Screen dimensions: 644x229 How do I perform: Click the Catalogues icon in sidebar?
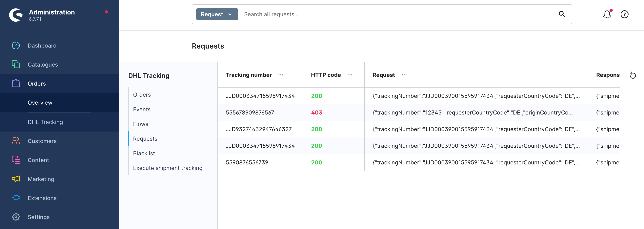16,64
